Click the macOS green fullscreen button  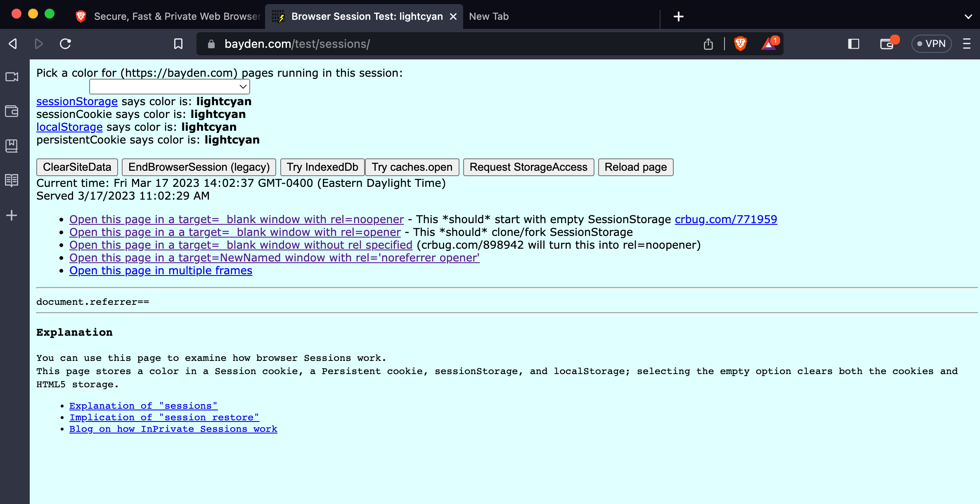click(x=50, y=14)
